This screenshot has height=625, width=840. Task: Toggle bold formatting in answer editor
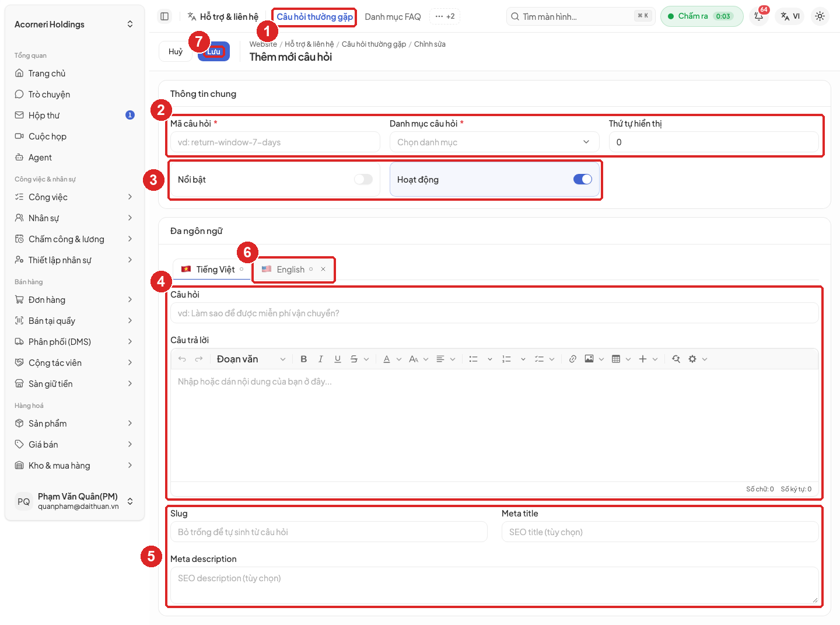pyautogui.click(x=303, y=359)
